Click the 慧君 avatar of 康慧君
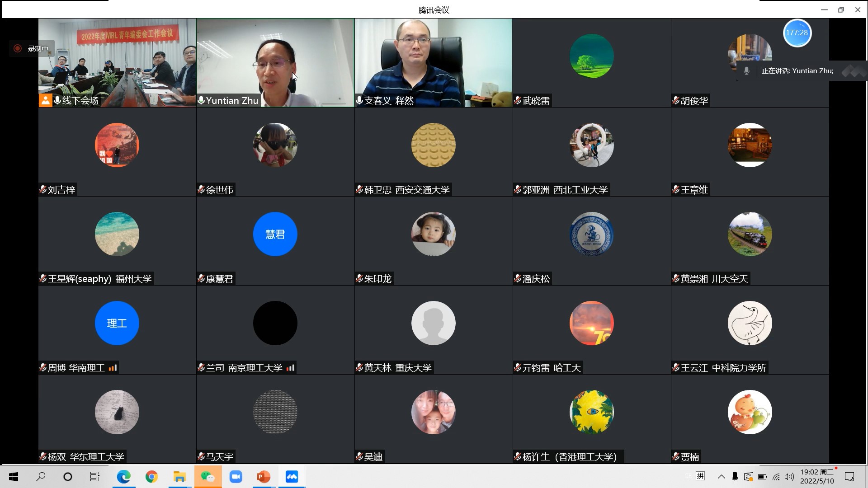The image size is (868, 488). click(275, 234)
